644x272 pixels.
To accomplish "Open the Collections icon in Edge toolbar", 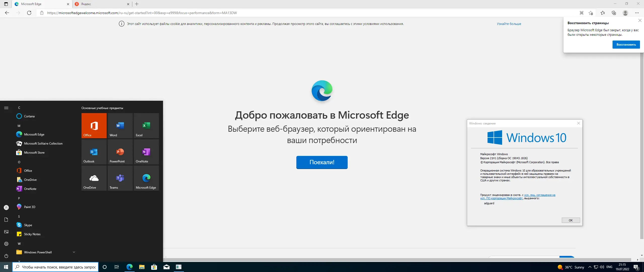I will (614, 13).
